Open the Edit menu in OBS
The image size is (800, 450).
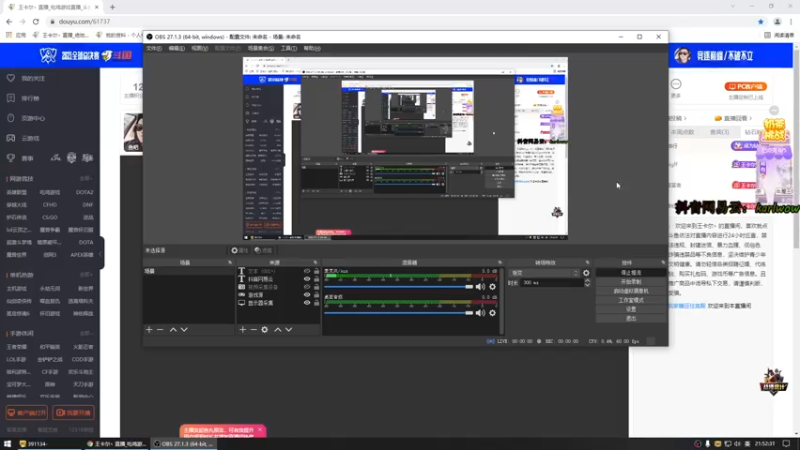(x=177, y=48)
